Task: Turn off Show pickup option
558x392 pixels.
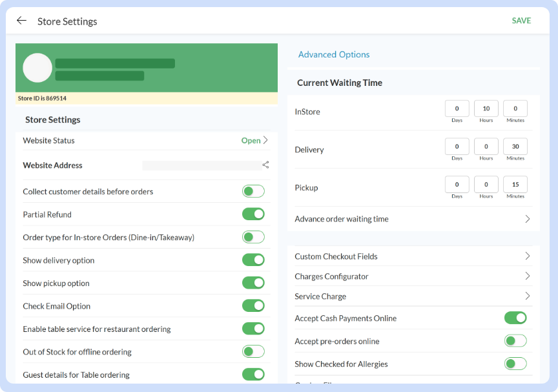Action: pos(253,283)
